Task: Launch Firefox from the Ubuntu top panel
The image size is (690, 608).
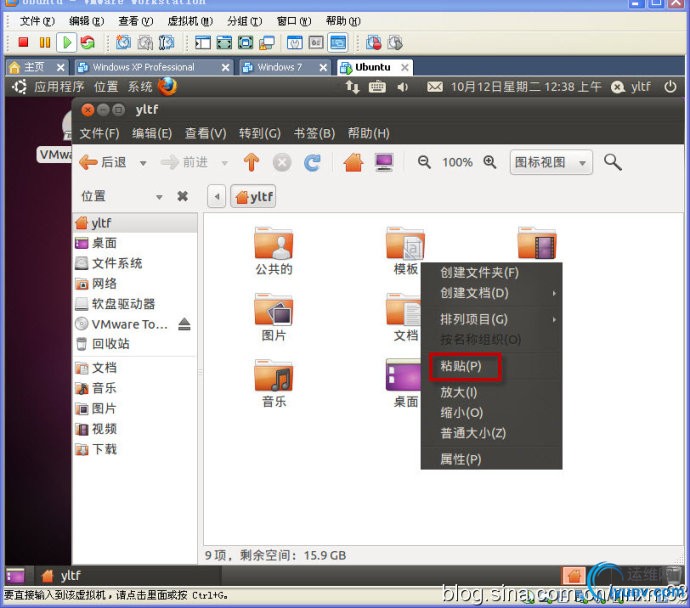Action: [x=167, y=86]
